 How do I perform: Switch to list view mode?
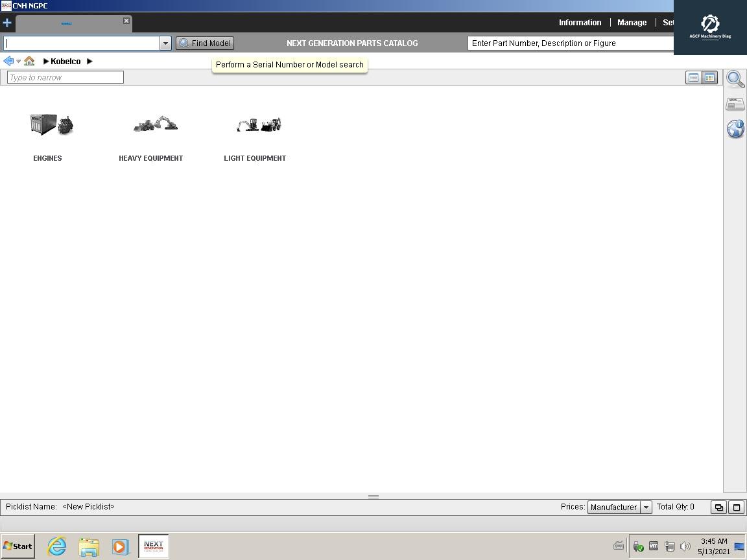click(693, 77)
